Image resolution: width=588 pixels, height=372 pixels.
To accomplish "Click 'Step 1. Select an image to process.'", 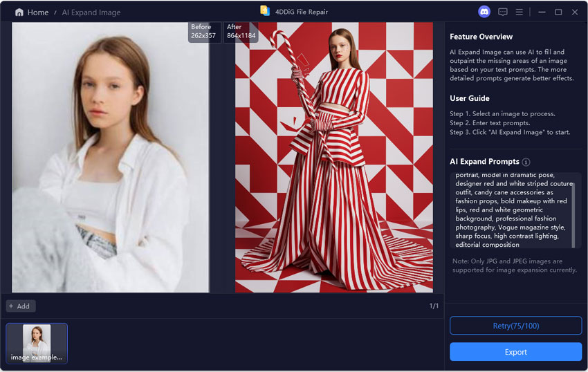I will (502, 113).
